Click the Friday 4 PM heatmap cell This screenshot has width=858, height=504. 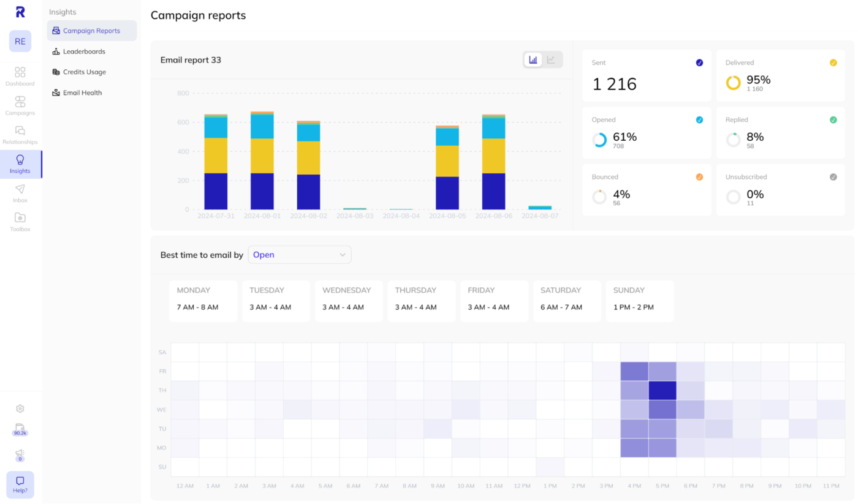click(x=634, y=372)
